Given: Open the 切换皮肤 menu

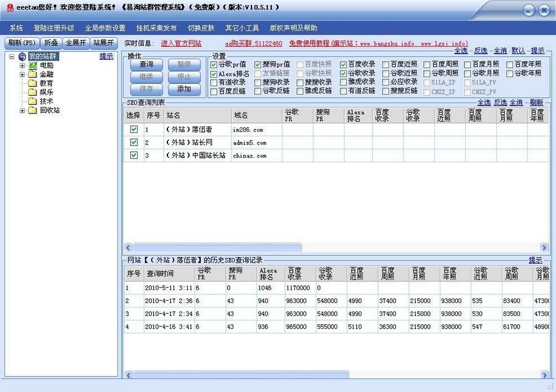Looking at the screenshot, I should tap(201, 28).
